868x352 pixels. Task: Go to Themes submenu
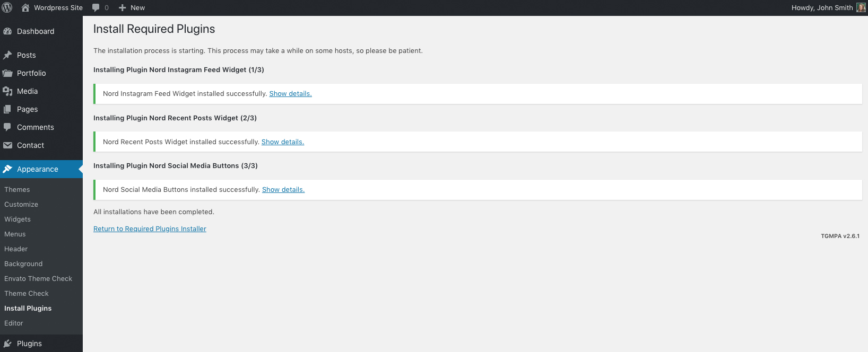point(17,189)
